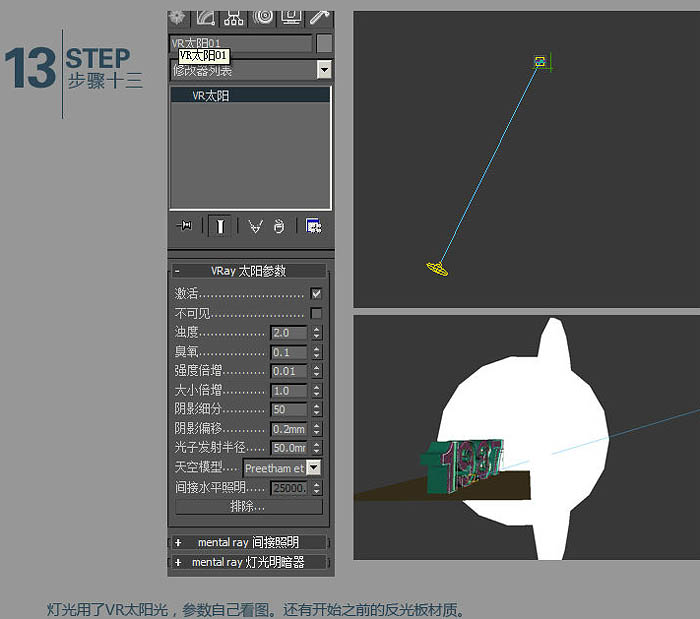
Task: Click the object name field VR太阳01
Action: coord(241,43)
